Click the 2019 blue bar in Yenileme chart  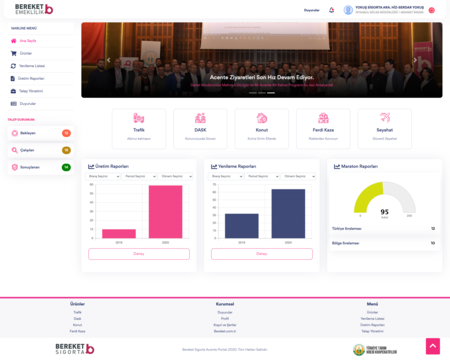pos(242,226)
